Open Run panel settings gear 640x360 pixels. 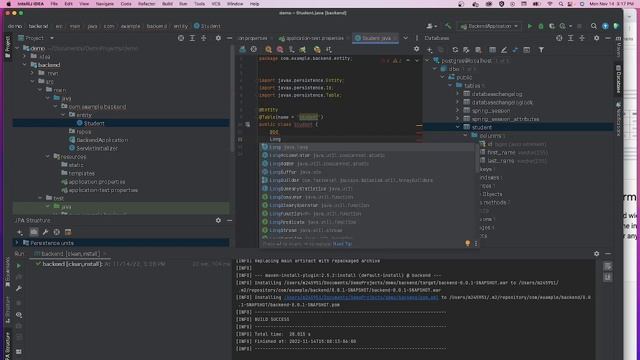[597, 254]
